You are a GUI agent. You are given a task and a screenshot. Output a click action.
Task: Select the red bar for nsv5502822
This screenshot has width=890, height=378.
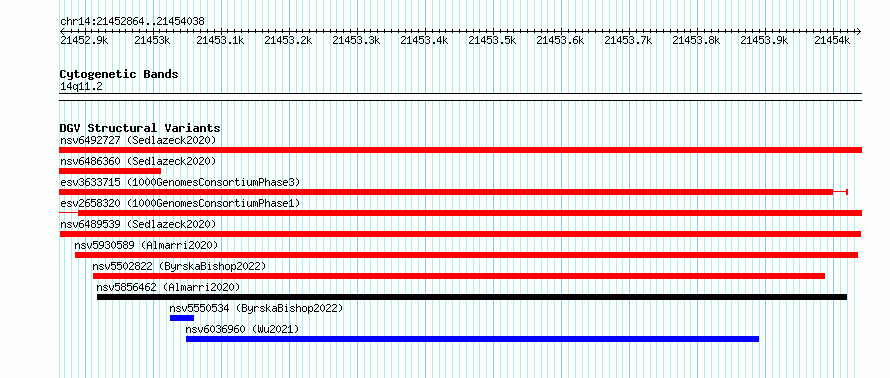(x=459, y=276)
